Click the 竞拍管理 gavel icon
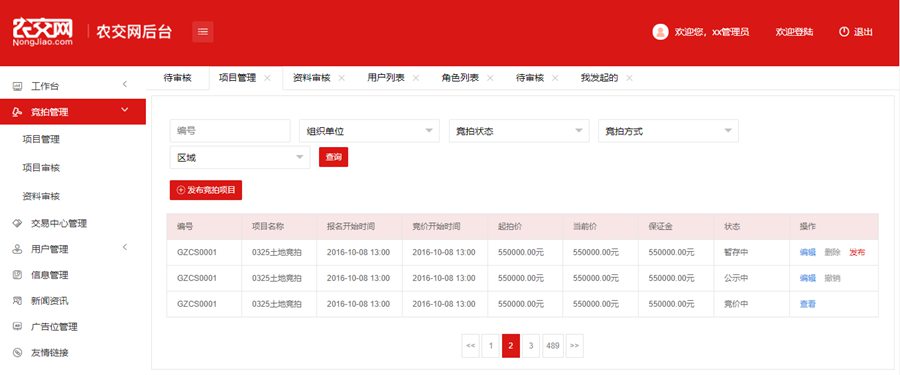Screen dimensions: 900x375 point(17,112)
